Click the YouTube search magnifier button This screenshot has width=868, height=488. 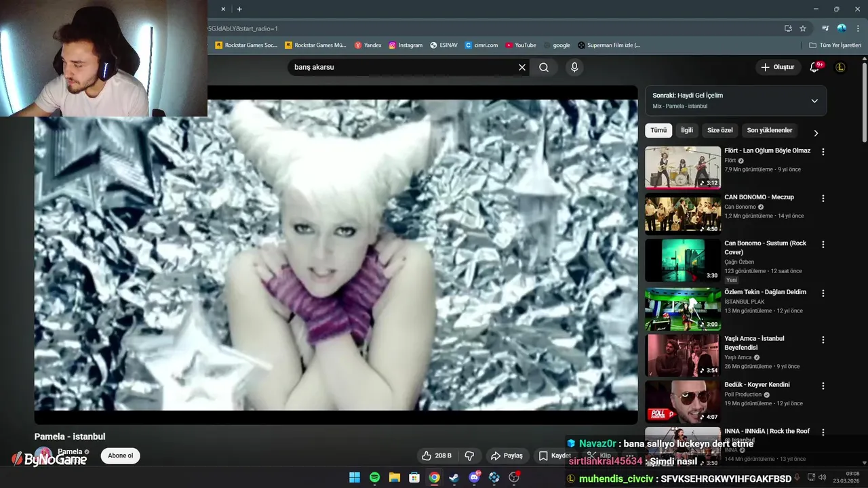point(544,67)
